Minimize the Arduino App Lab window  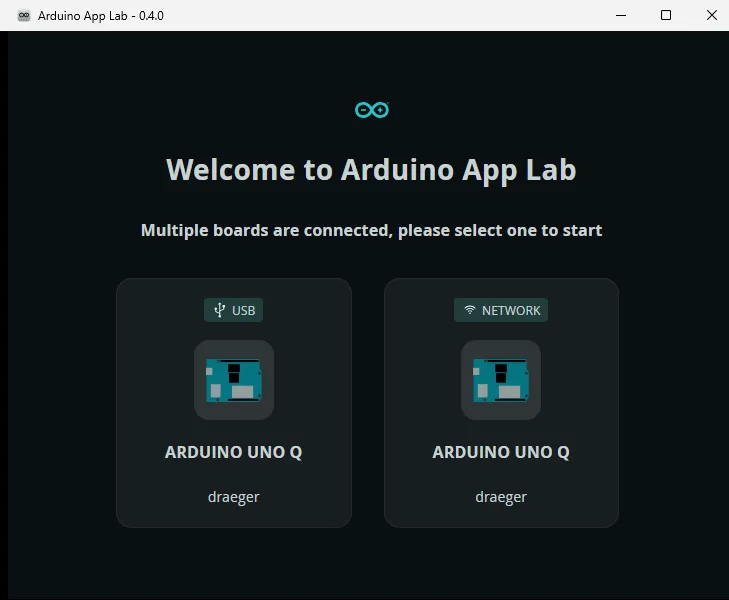tap(621, 15)
